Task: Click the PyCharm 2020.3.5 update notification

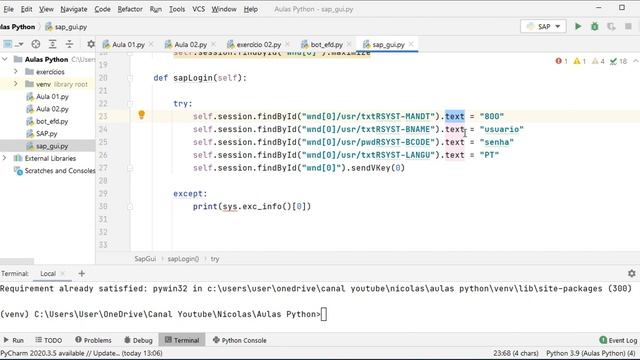Action: (x=81, y=353)
